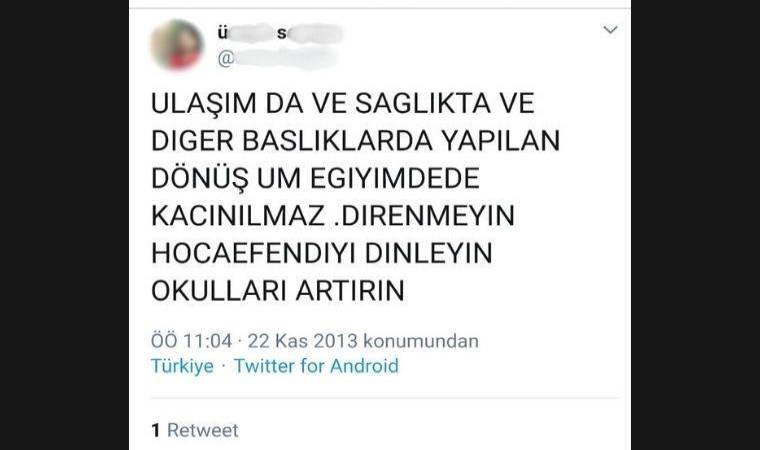Click the word HOCAEFENDIYI in the tweet
The height and width of the screenshot is (450, 760).
254,253
